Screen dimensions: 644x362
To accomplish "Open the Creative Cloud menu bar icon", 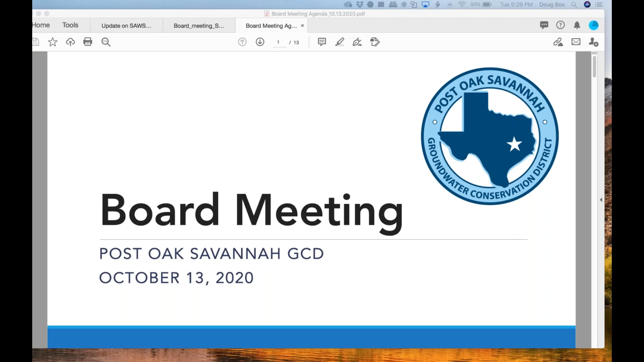I will tap(348, 5).
